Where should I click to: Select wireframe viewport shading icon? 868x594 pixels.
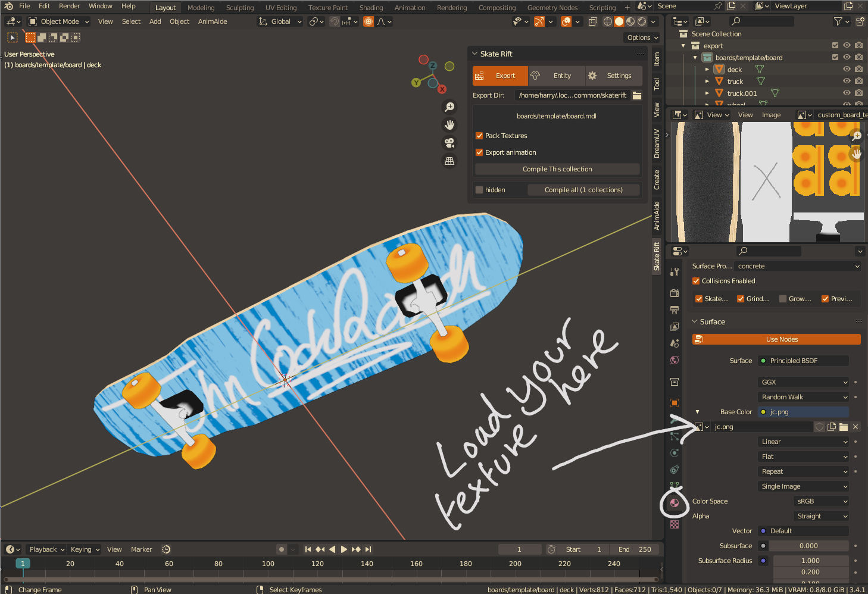tap(608, 21)
